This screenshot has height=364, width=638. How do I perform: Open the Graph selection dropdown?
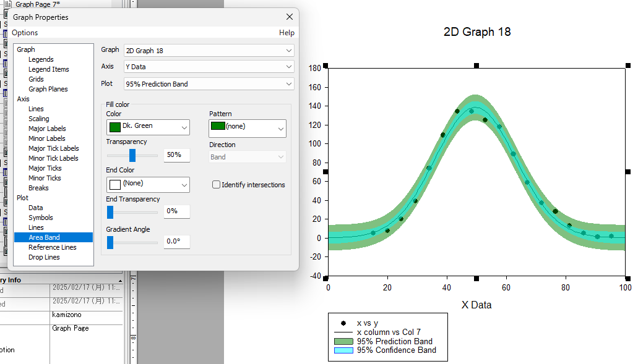[209, 51]
